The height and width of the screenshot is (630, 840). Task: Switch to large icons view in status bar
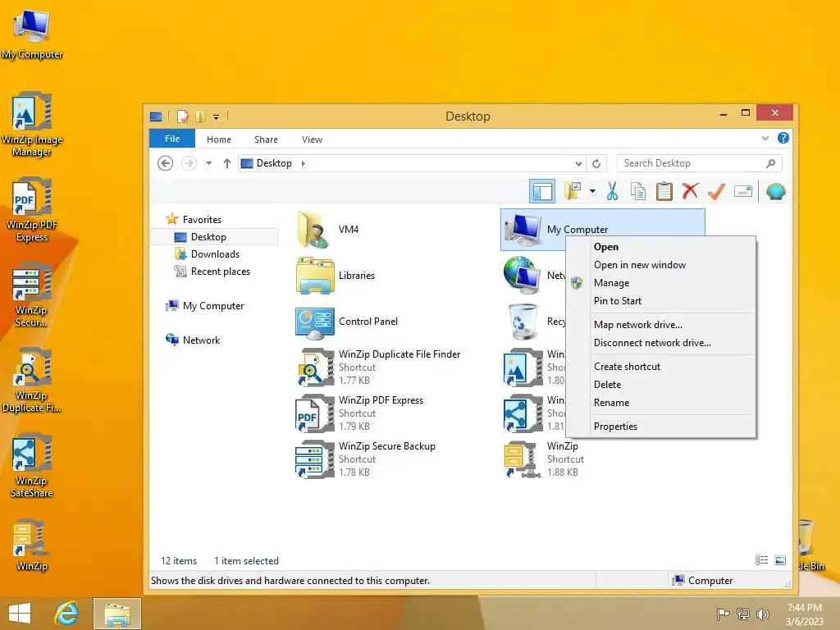point(780,560)
